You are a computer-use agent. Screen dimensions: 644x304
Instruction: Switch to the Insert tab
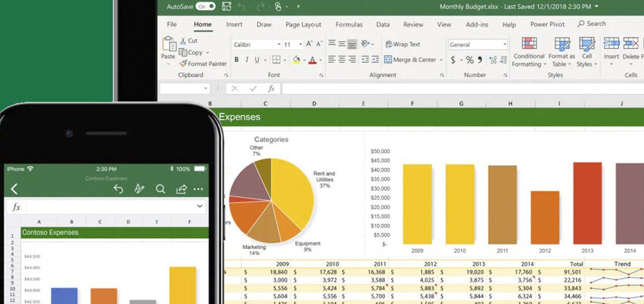[234, 24]
